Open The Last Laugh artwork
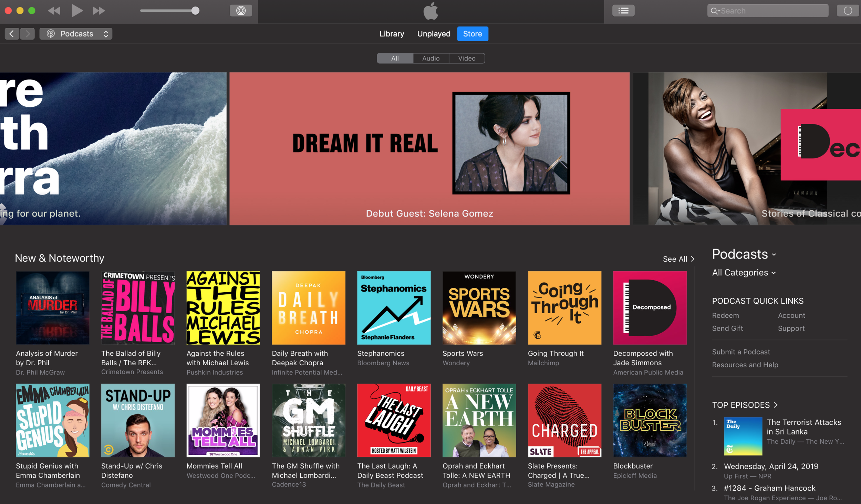861x504 pixels. [x=394, y=420]
